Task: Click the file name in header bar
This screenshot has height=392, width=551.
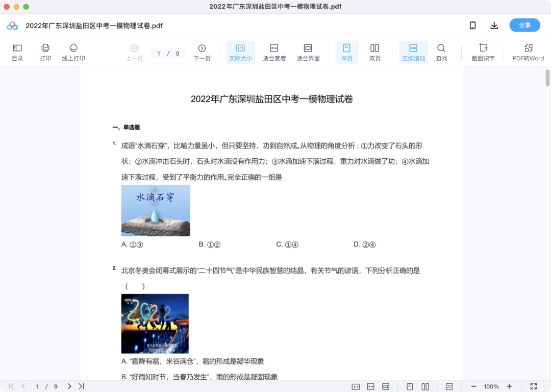Action: 94,26
